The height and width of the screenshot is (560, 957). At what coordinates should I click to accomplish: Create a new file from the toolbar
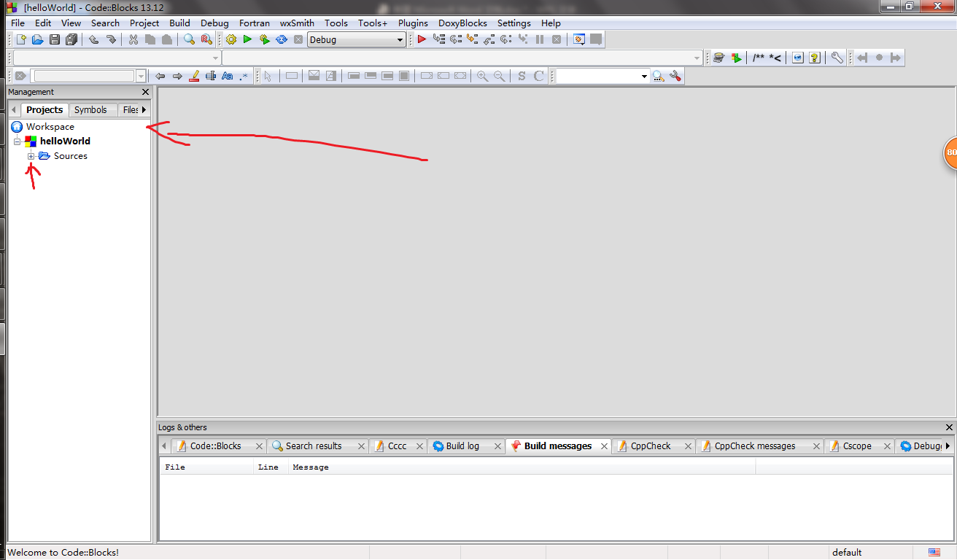tap(21, 39)
